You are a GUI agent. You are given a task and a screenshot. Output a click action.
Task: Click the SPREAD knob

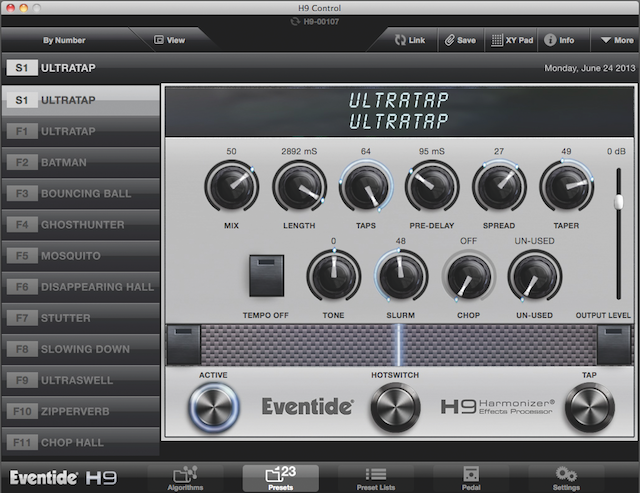499,187
